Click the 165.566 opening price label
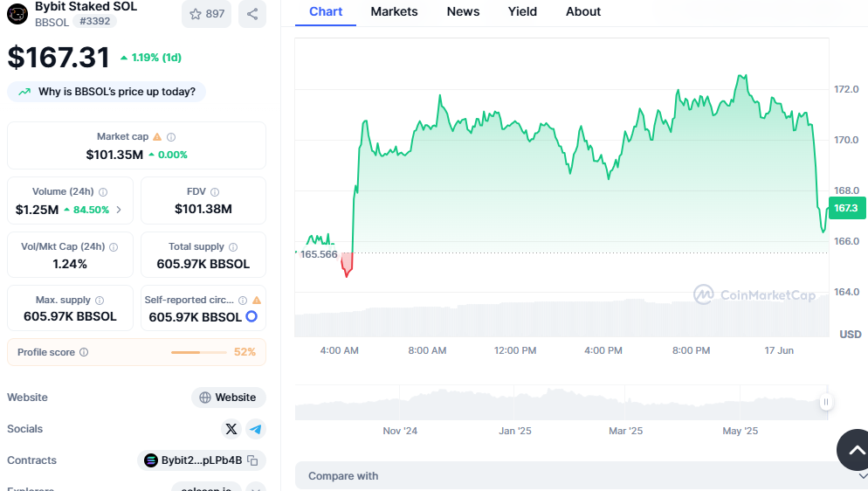 point(319,254)
